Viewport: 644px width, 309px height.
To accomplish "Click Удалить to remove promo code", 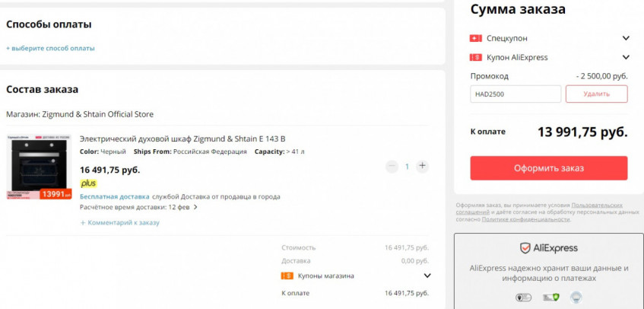I will pyautogui.click(x=596, y=94).
